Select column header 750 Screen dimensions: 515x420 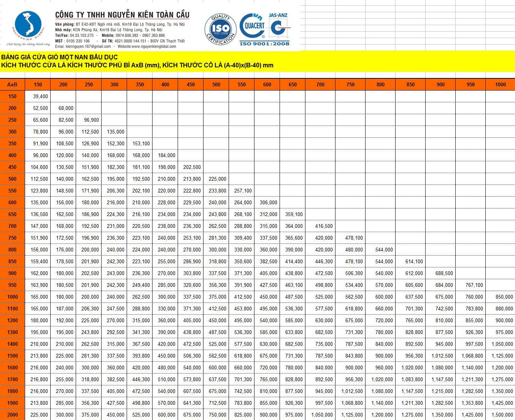[350, 84]
